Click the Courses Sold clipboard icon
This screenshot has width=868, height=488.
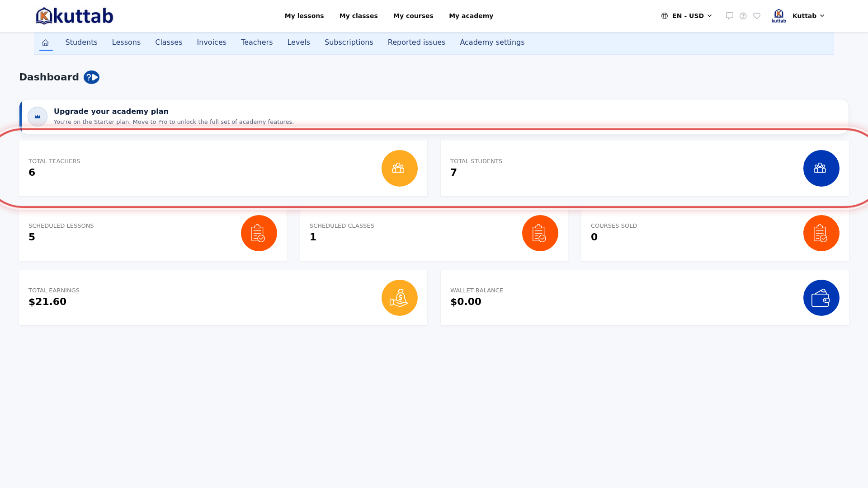pos(821,233)
